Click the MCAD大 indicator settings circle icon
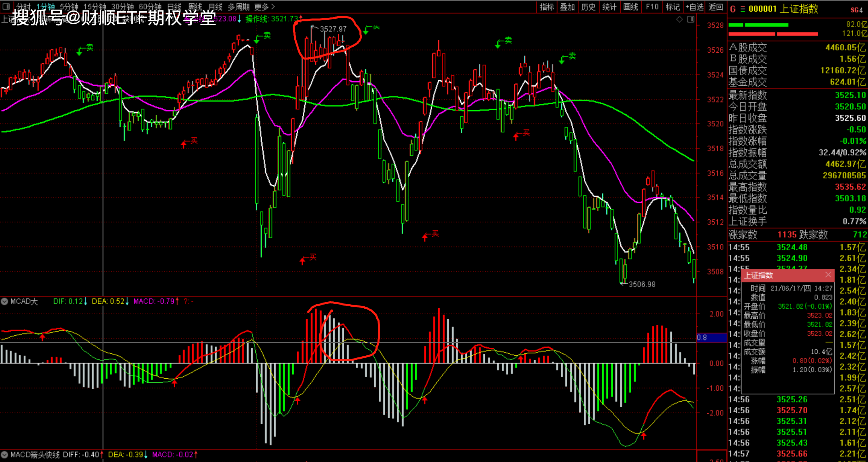This screenshot has height=462, width=868. (4, 301)
